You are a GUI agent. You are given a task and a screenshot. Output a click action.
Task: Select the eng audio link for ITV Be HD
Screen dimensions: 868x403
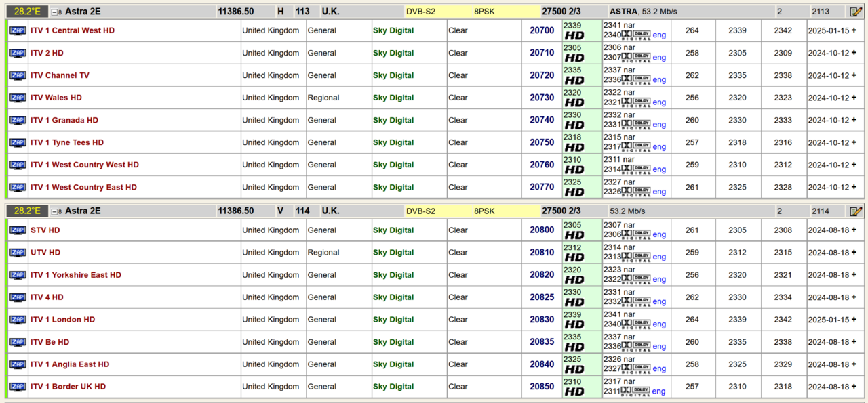(x=659, y=347)
